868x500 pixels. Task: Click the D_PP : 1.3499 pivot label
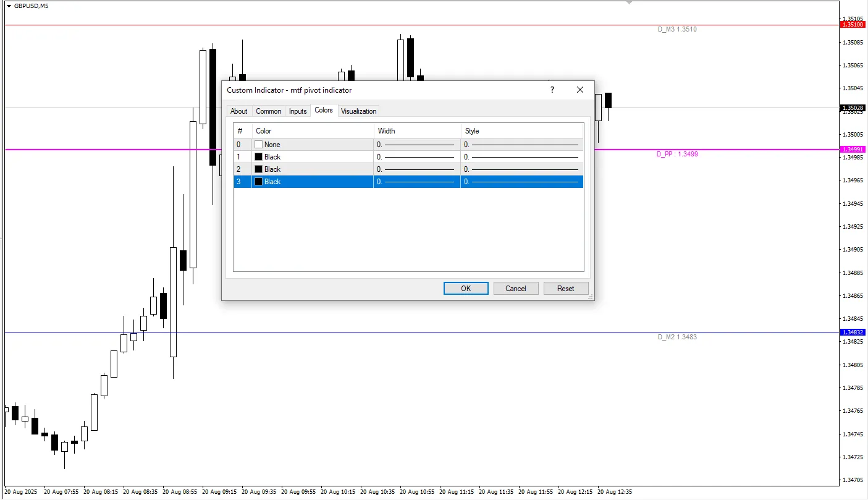[677, 154]
